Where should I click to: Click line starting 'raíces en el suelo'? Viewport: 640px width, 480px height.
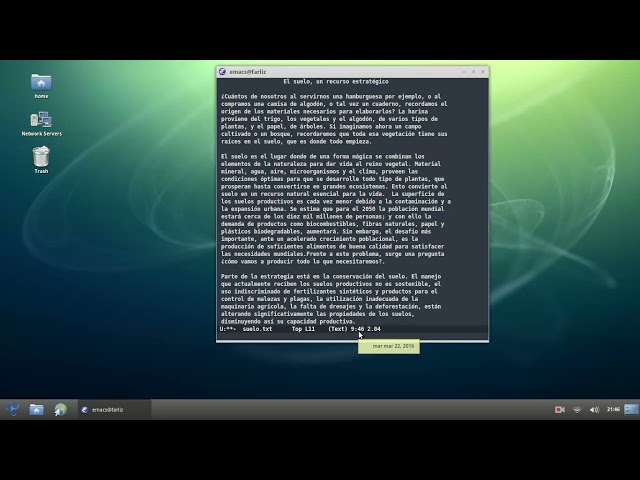pos(296,142)
